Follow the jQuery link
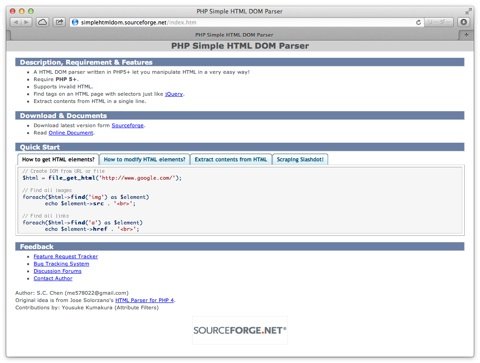This screenshot has height=363, width=480. click(174, 94)
